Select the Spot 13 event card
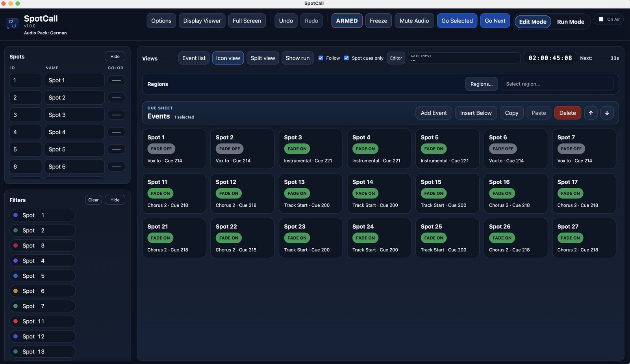 click(x=311, y=193)
